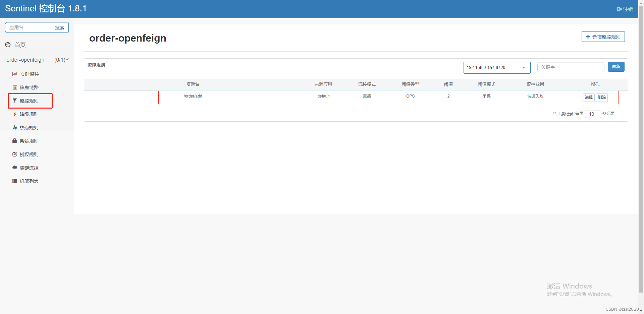
Task: Open 机器列表 menu item
Action: click(29, 181)
